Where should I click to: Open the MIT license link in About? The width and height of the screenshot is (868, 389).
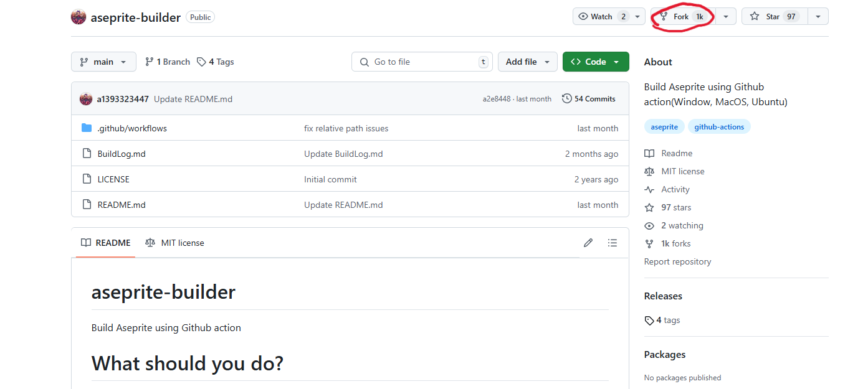(x=674, y=171)
